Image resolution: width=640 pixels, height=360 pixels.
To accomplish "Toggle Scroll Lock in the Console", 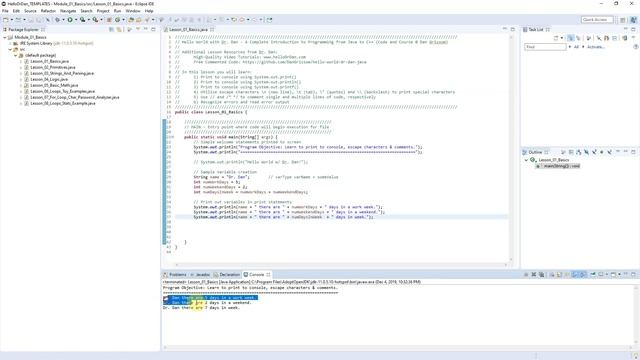I will click(559, 275).
